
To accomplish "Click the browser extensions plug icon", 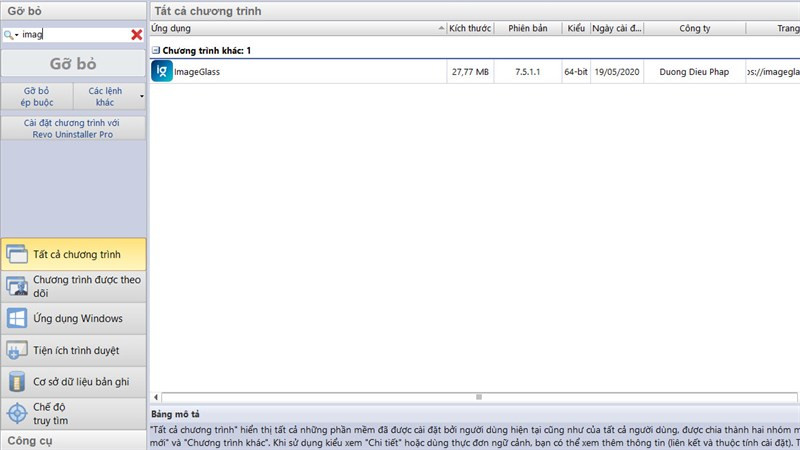I will (17, 350).
